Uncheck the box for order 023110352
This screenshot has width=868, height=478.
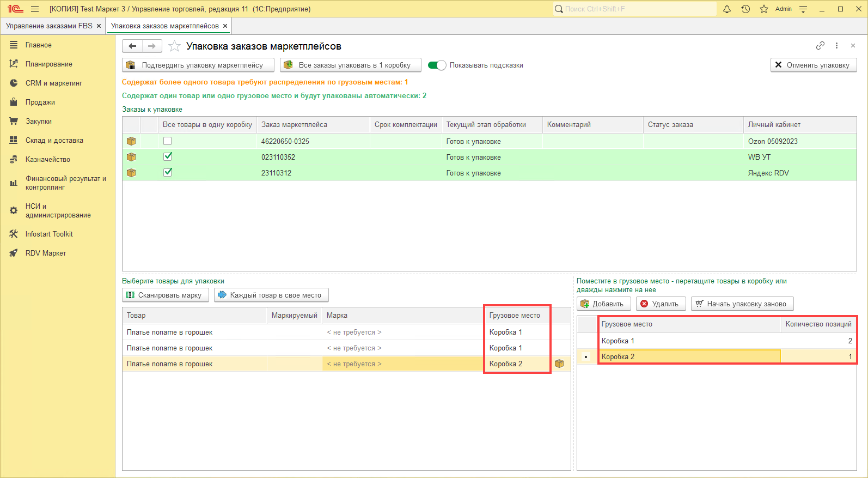168,156
